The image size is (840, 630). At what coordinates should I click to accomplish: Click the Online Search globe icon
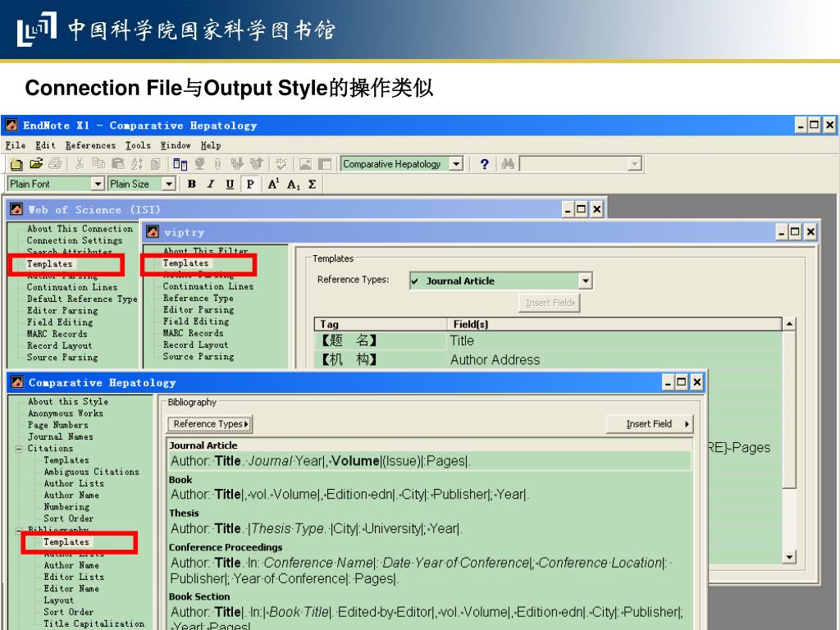(200, 163)
